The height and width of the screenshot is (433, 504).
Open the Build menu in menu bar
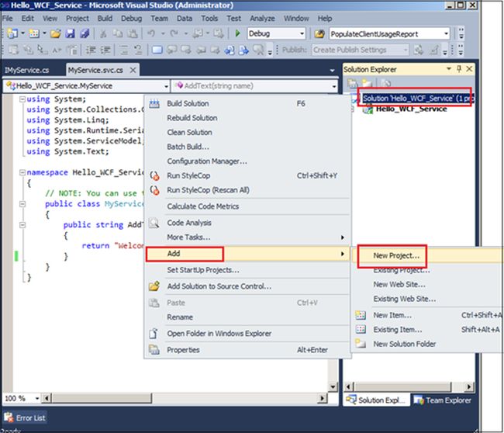(x=105, y=19)
